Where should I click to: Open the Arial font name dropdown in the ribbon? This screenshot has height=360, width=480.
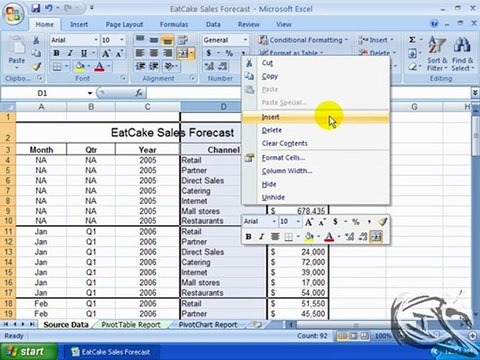(96, 40)
